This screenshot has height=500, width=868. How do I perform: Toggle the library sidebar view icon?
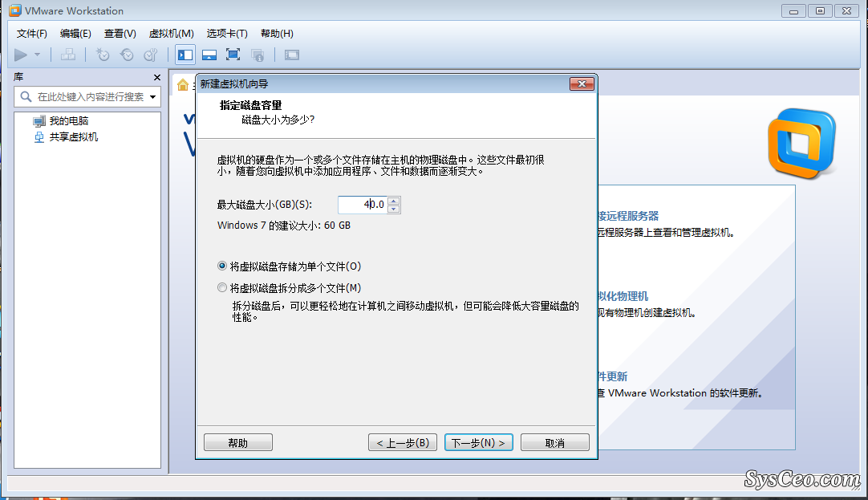click(x=185, y=55)
